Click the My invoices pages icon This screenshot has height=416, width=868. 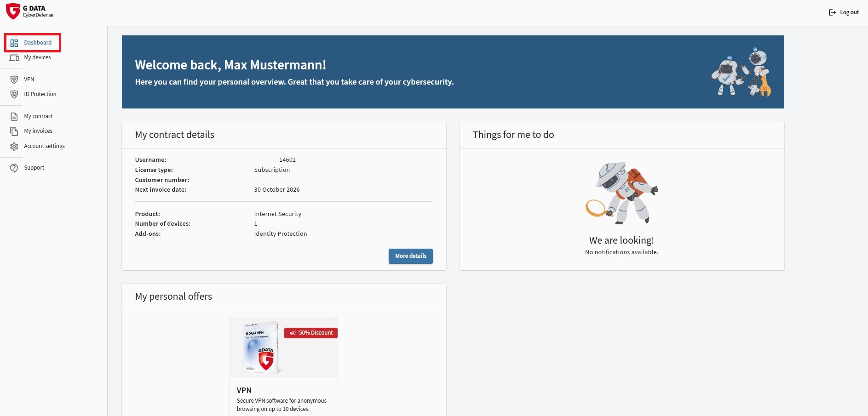click(14, 131)
